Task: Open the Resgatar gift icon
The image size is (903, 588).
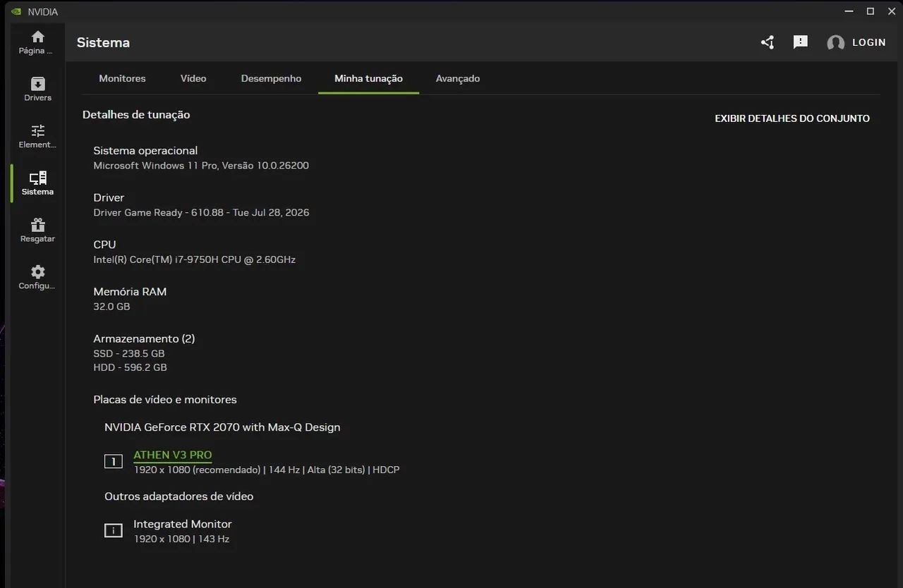Action: [38, 225]
